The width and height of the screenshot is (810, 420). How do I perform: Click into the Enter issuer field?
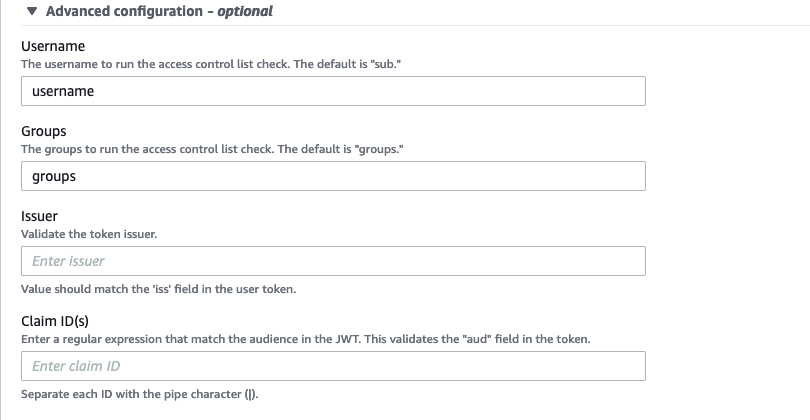coord(333,261)
